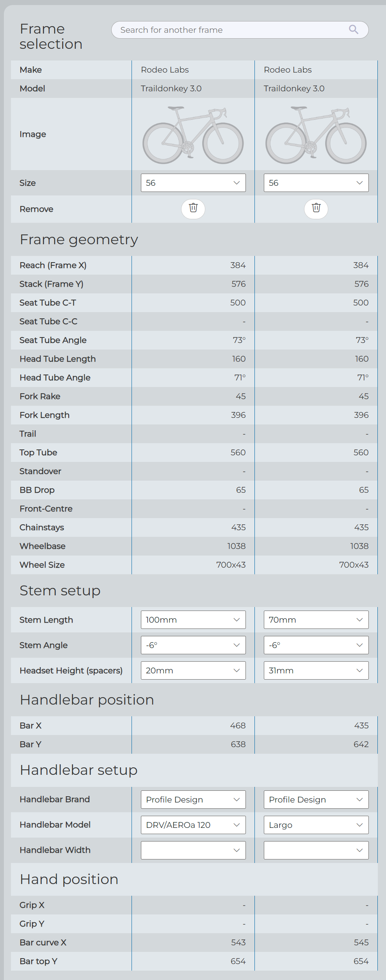Open the 70mm Stem Length dropdown
Viewport: 386px width, 980px height.
click(x=316, y=620)
